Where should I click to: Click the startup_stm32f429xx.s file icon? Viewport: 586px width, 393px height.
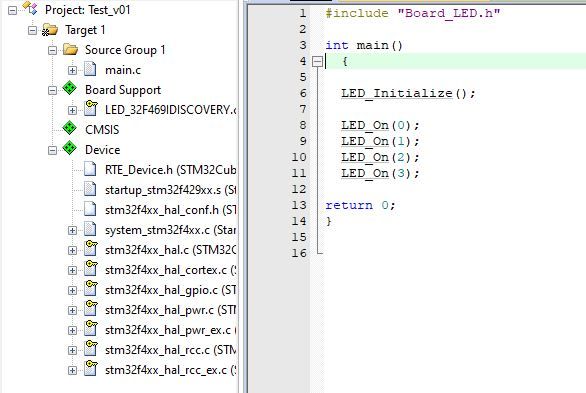(90, 189)
